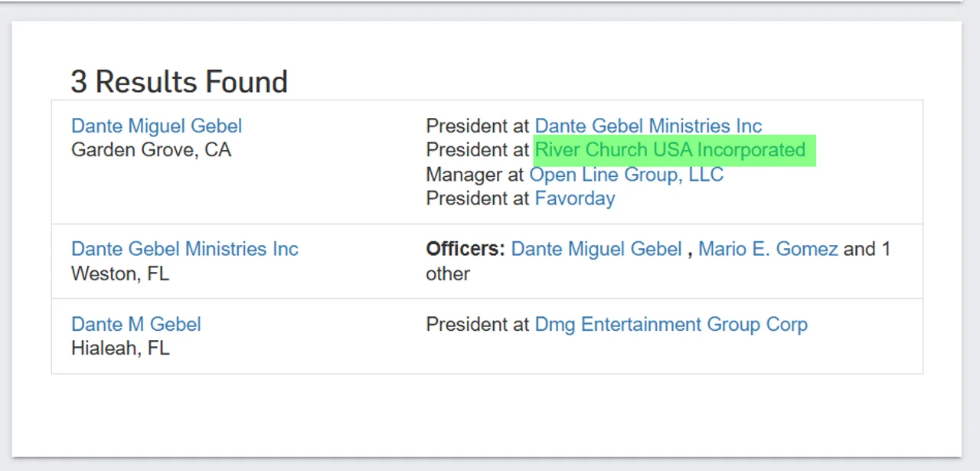Open the Open Line Group, LLC link
The height and width of the screenshot is (471, 980).
(626, 175)
